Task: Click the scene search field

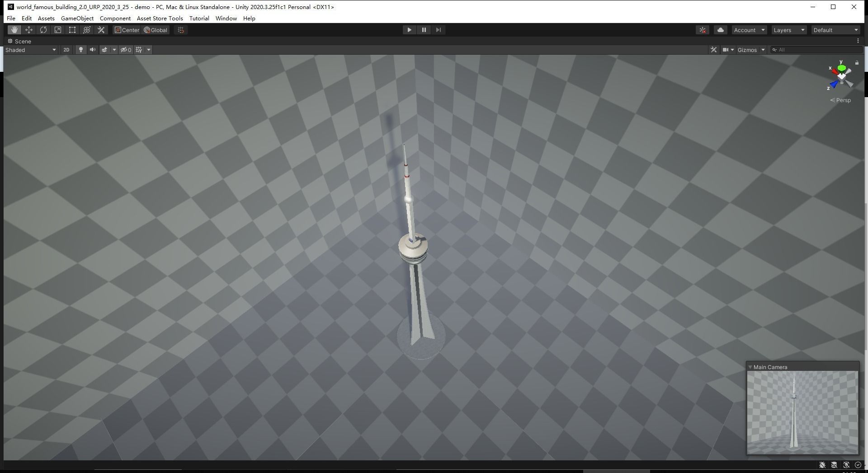Action: pos(816,50)
